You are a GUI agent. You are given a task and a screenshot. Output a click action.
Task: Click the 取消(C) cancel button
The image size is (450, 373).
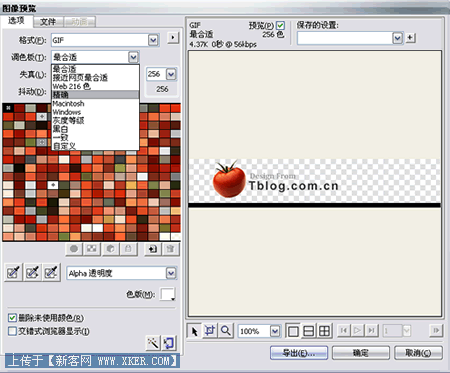click(x=418, y=353)
